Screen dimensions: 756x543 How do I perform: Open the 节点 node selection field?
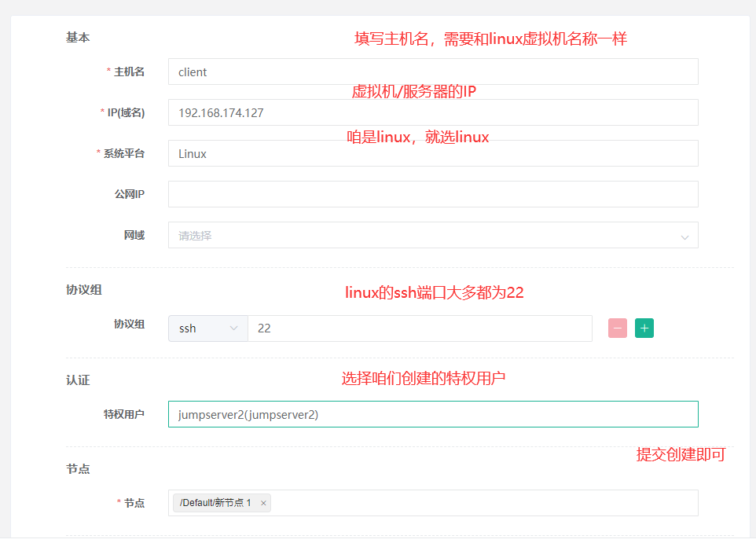click(472, 502)
